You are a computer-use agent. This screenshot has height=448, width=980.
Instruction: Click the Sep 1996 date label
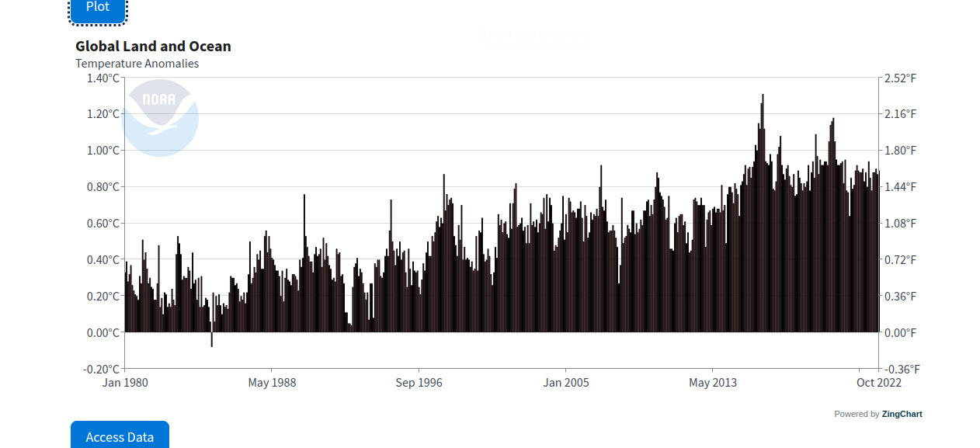[x=419, y=383]
